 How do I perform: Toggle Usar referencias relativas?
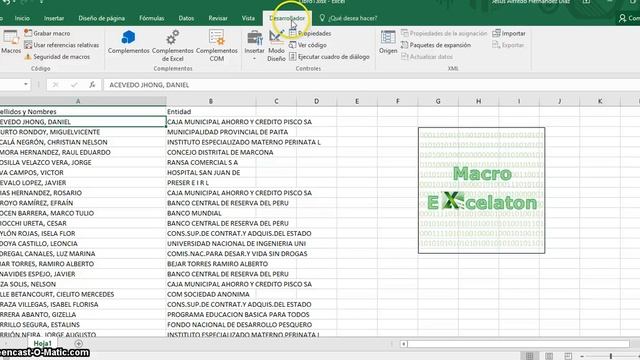point(62,45)
